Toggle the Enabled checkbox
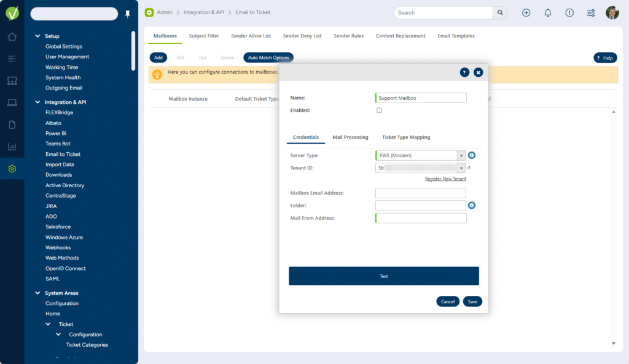This screenshot has width=629, height=364. (x=379, y=110)
